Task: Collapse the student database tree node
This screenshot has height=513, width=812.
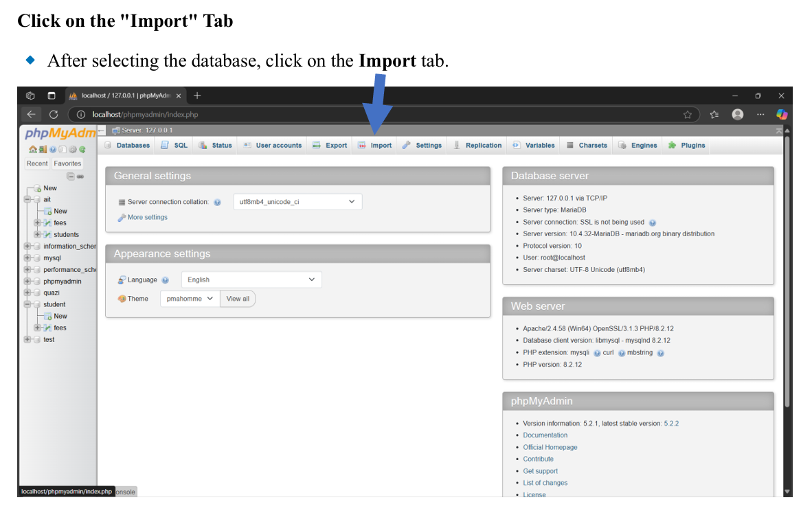Action: (x=27, y=304)
